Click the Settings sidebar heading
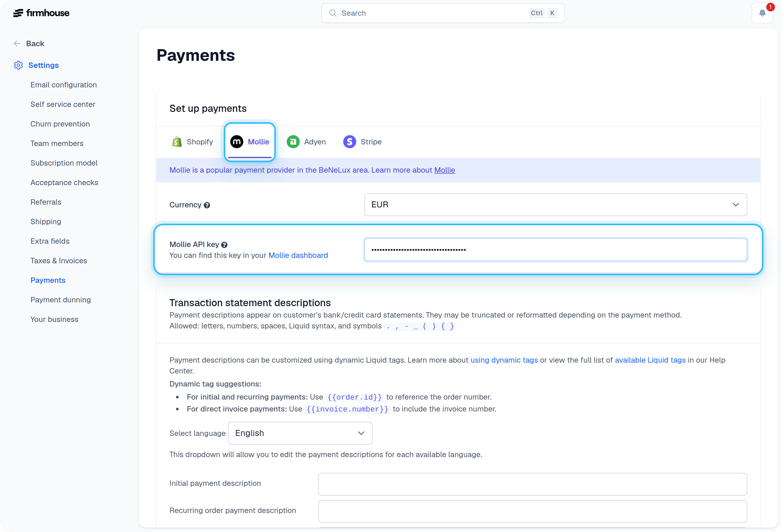The height and width of the screenshot is (532, 782). tap(43, 65)
